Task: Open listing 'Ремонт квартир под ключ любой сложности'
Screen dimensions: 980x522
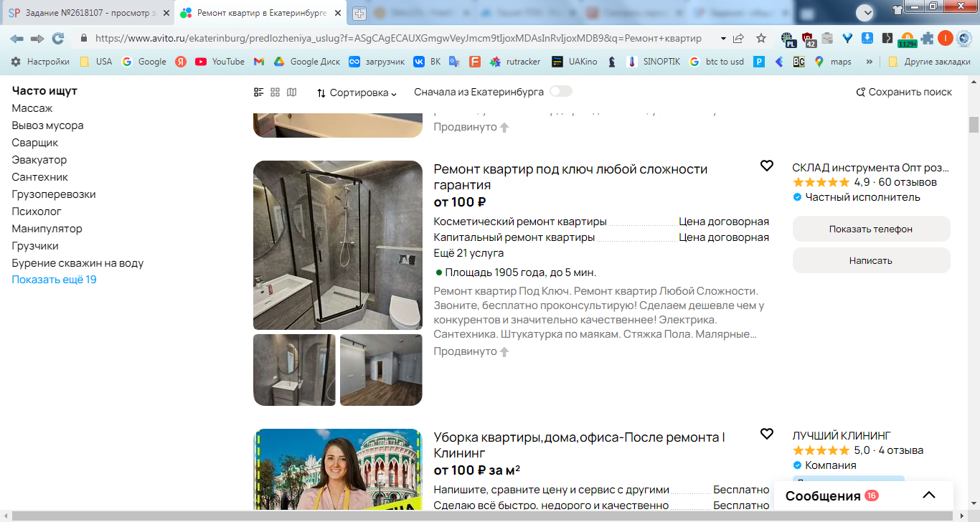Action: click(x=570, y=177)
